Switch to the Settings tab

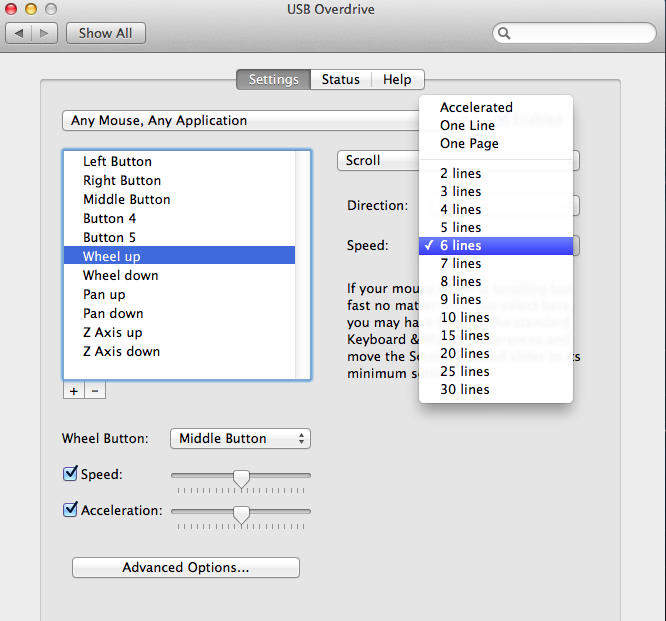[274, 79]
